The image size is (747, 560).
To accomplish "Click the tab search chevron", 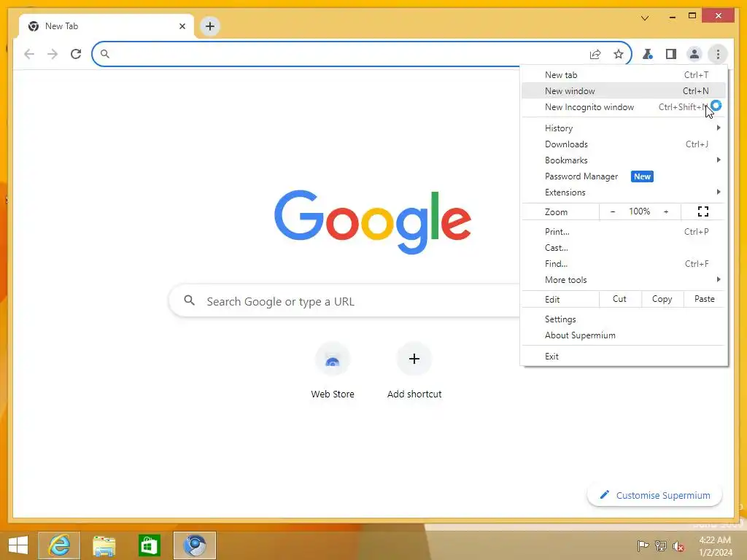I will coord(645,18).
